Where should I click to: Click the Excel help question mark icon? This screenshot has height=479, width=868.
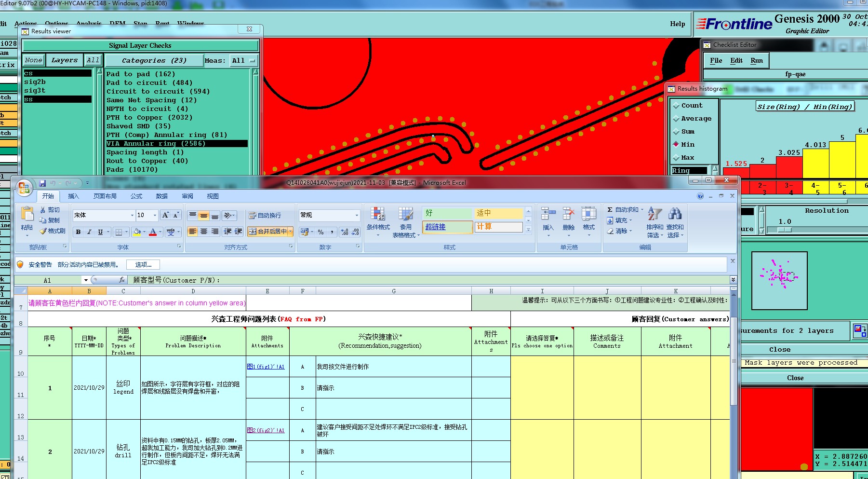[700, 196]
